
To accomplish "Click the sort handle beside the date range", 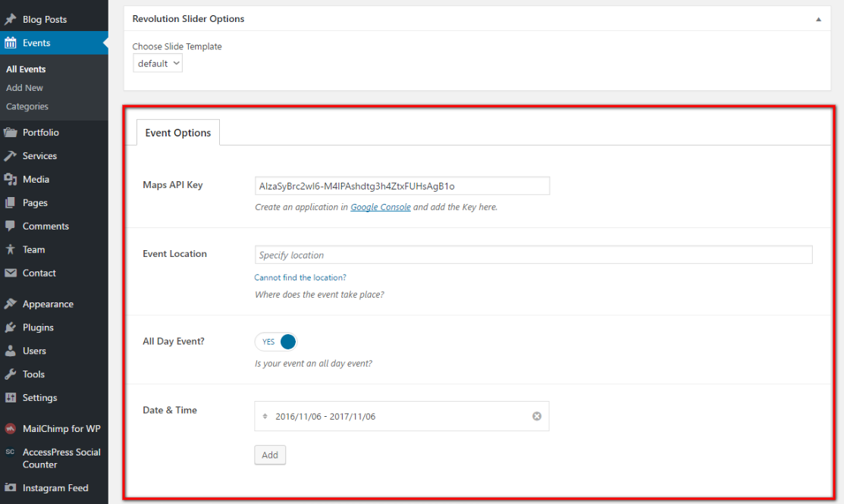I will [x=265, y=416].
